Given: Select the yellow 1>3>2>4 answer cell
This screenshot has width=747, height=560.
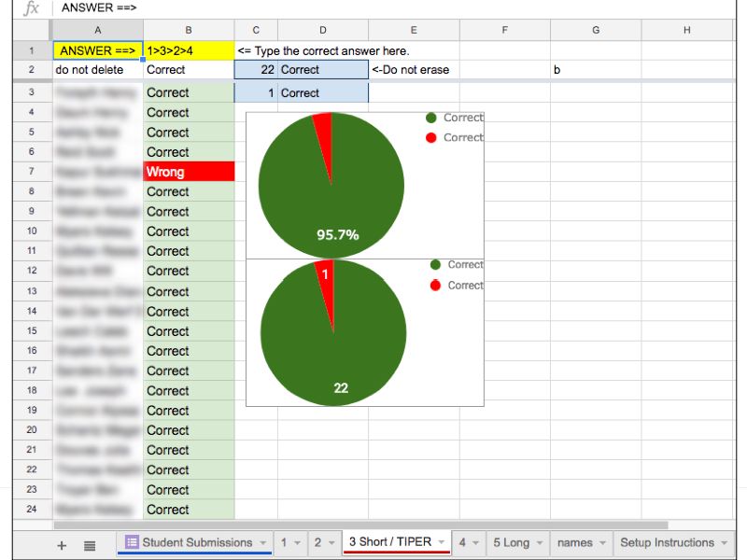Looking at the screenshot, I should [189, 50].
